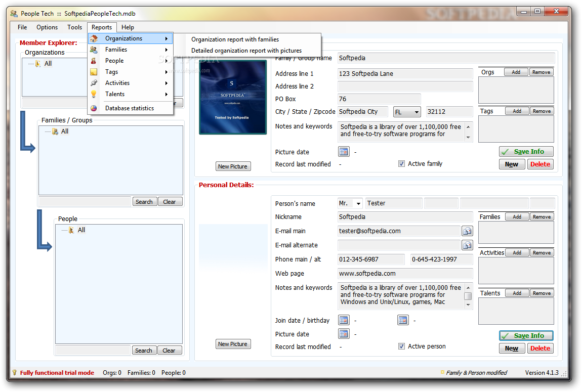
Task: Click Add button next to Orgs
Action: pyautogui.click(x=516, y=72)
